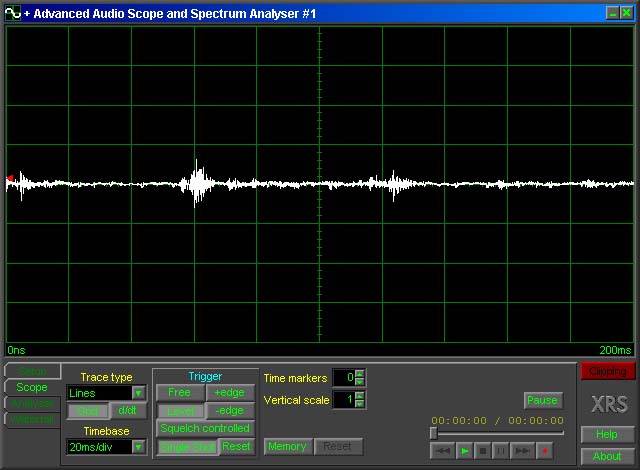Open the Timebase dropdown arrow

(x=139, y=447)
